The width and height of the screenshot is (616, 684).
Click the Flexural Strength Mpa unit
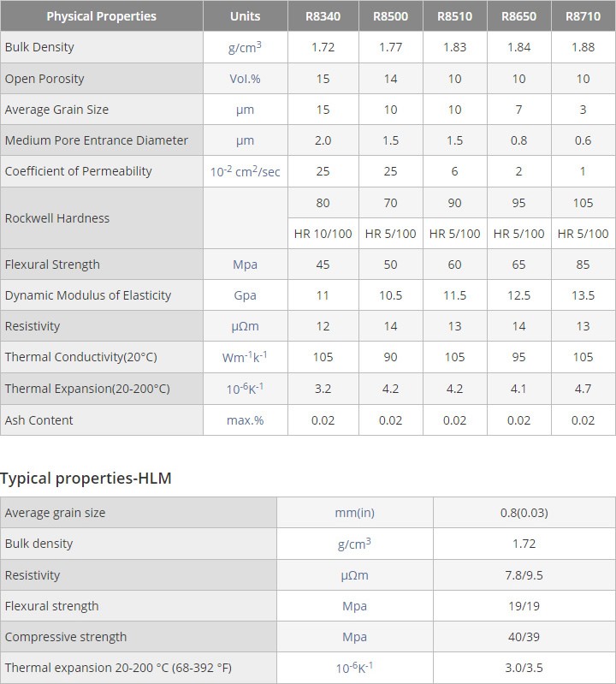tap(245, 265)
